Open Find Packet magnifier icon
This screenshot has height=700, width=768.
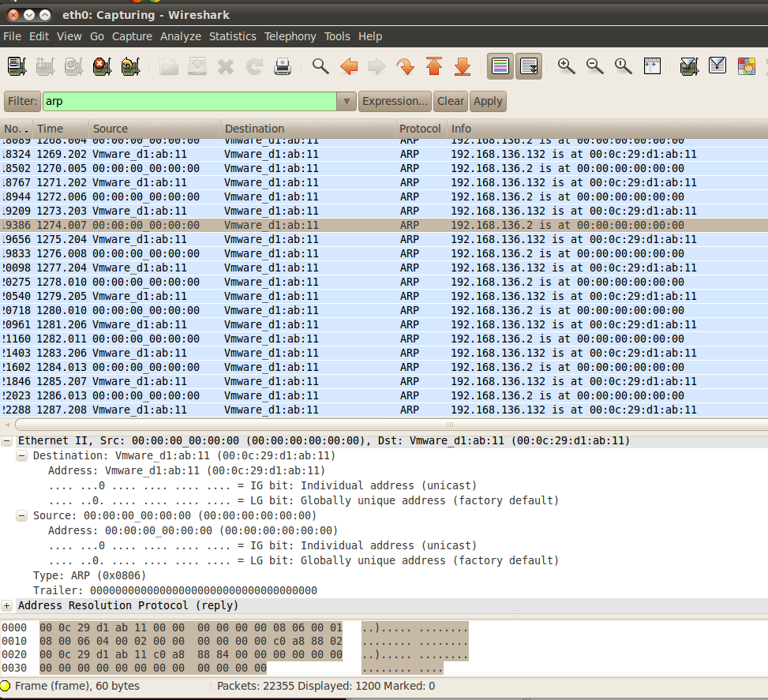(x=320, y=66)
